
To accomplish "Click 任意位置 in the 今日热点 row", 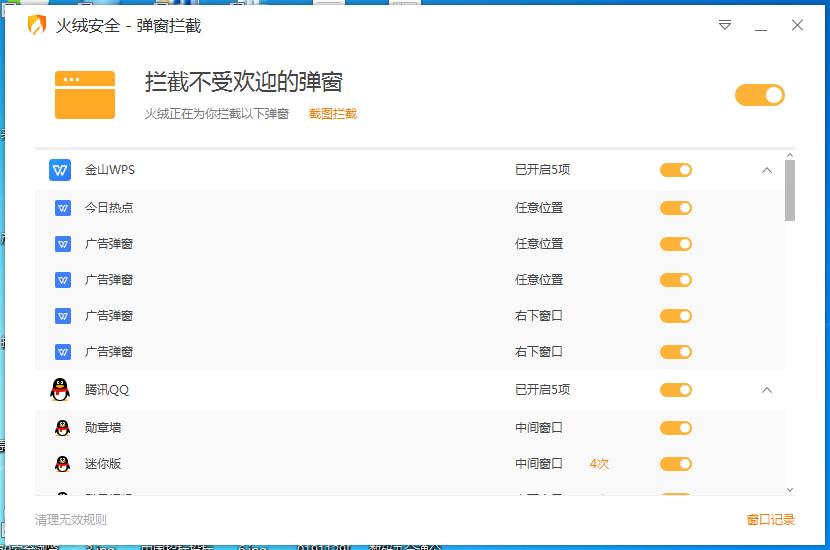I will [539, 208].
